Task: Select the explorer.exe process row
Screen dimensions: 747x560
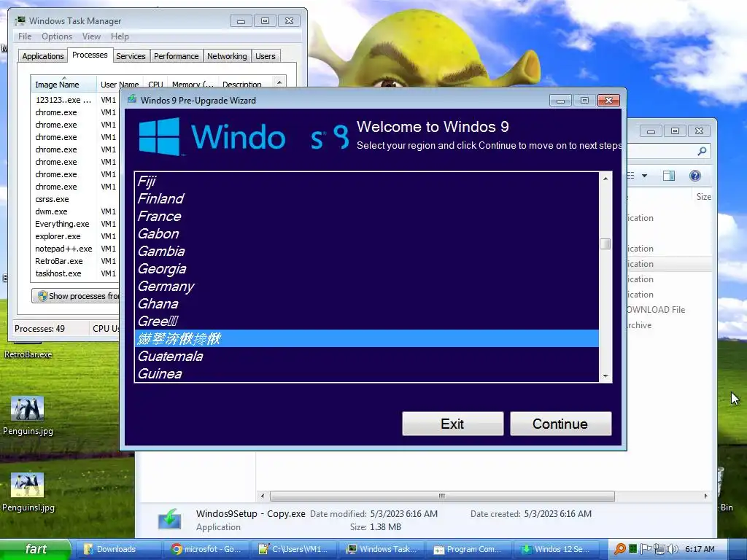Action: (x=76, y=236)
